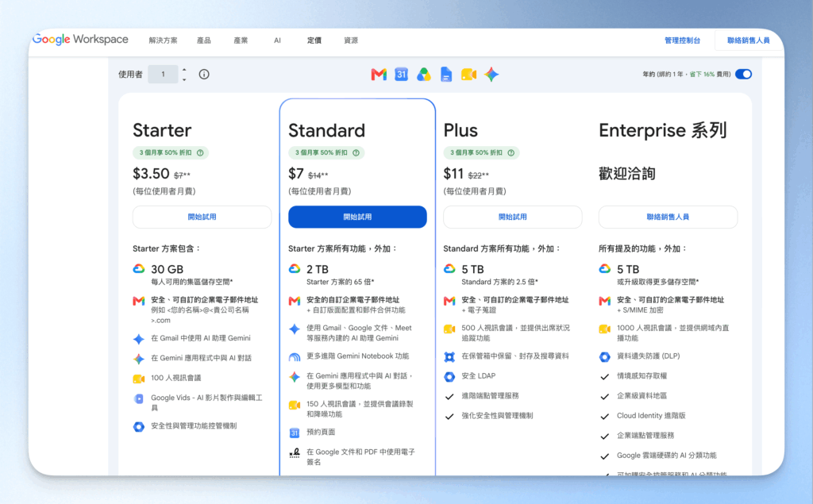The width and height of the screenshot is (813, 504).
Task: Open the 管理控制台 link
Action: [682, 40]
